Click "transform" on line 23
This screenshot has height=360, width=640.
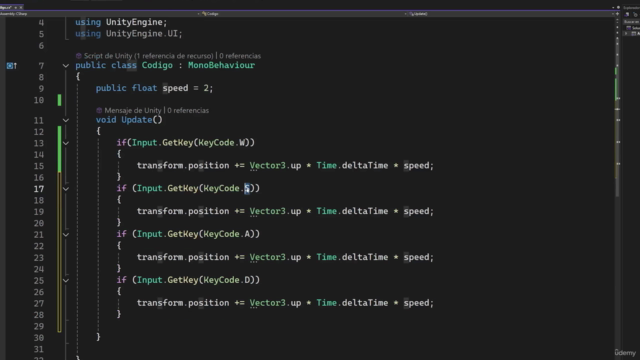pyautogui.click(x=160, y=258)
